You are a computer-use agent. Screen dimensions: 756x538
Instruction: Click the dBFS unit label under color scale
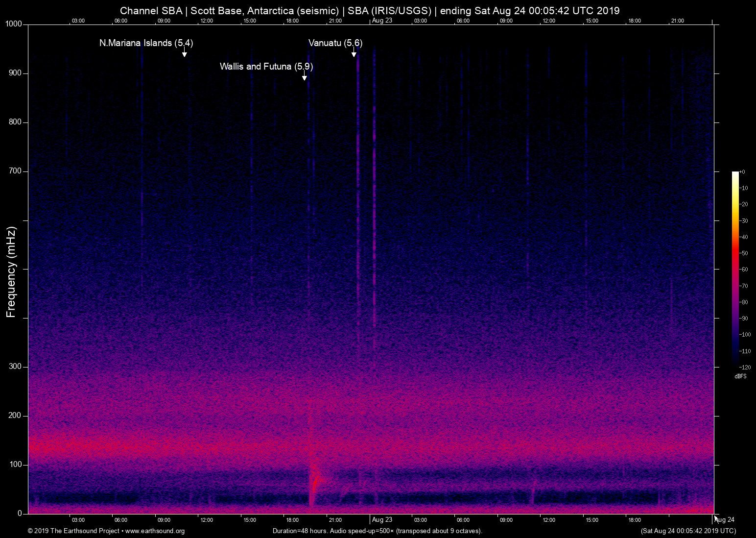pos(740,376)
